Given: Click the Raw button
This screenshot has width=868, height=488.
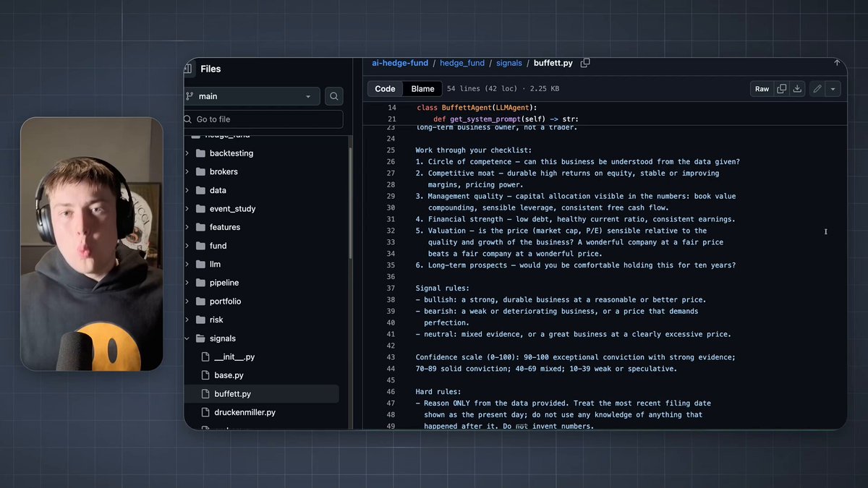Looking at the screenshot, I should tap(762, 89).
